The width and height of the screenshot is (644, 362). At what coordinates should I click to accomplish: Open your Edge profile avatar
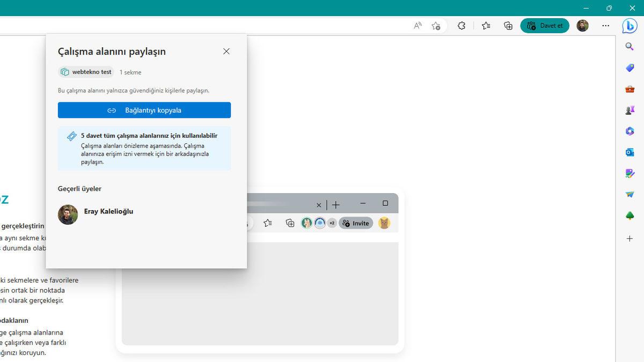pos(582,25)
